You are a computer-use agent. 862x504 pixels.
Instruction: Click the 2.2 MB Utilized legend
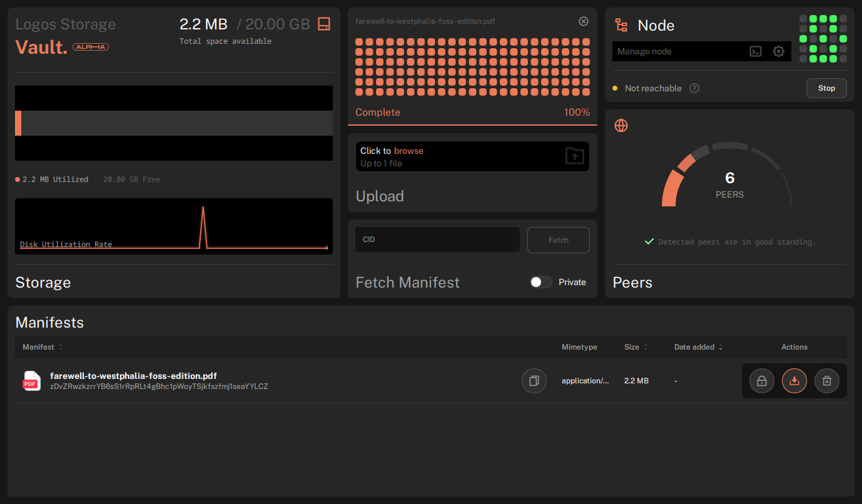point(52,179)
